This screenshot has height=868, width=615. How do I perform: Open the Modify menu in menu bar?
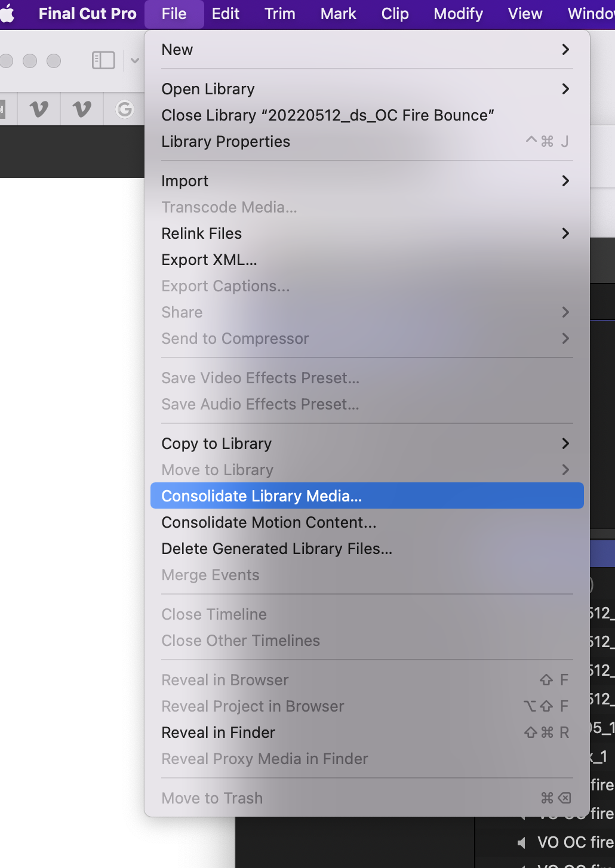click(458, 14)
